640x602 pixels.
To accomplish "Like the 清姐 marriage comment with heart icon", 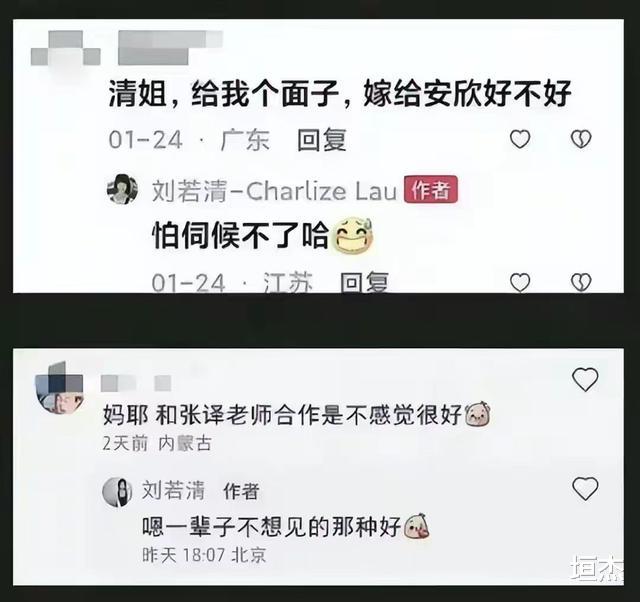I will tap(520, 139).
